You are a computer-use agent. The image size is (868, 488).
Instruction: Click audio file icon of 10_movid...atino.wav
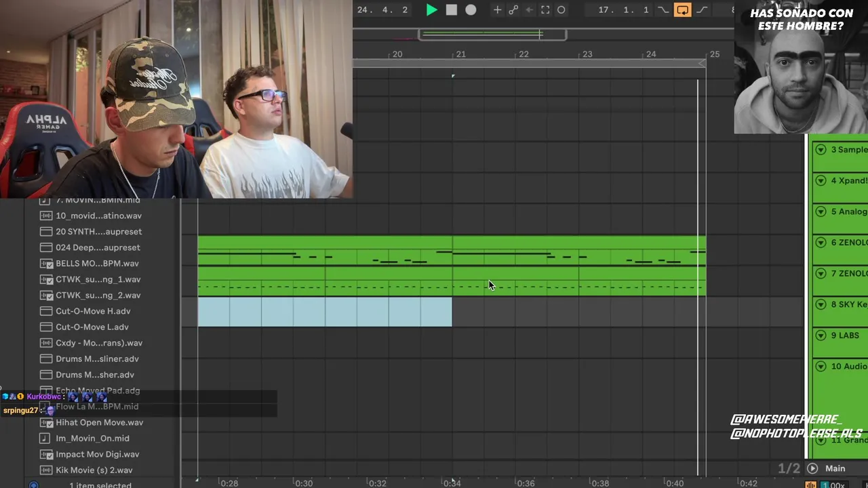point(45,216)
